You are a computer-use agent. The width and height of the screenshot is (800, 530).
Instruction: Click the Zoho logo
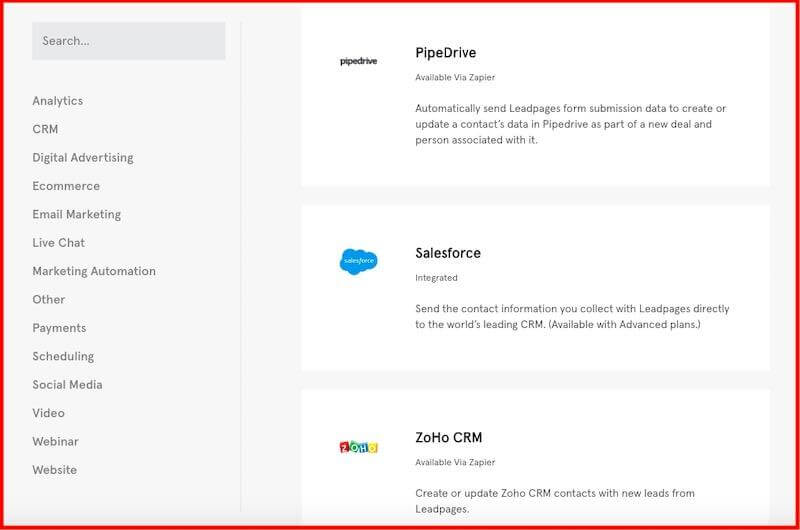pos(359,447)
